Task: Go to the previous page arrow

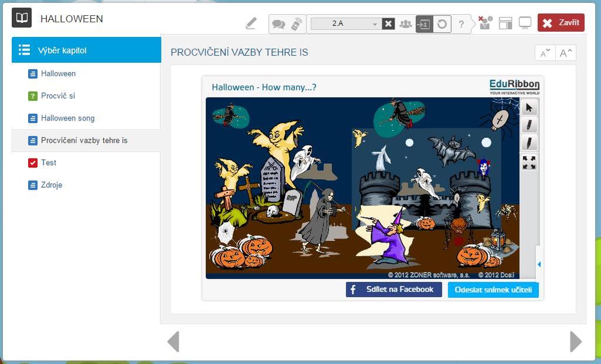Action: pyautogui.click(x=174, y=341)
